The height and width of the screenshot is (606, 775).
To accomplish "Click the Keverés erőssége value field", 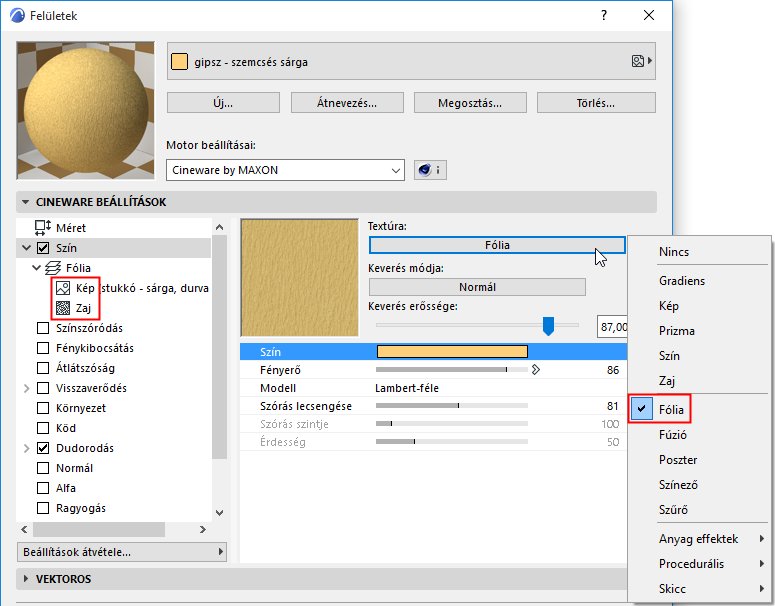I will (x=612, y=327).
